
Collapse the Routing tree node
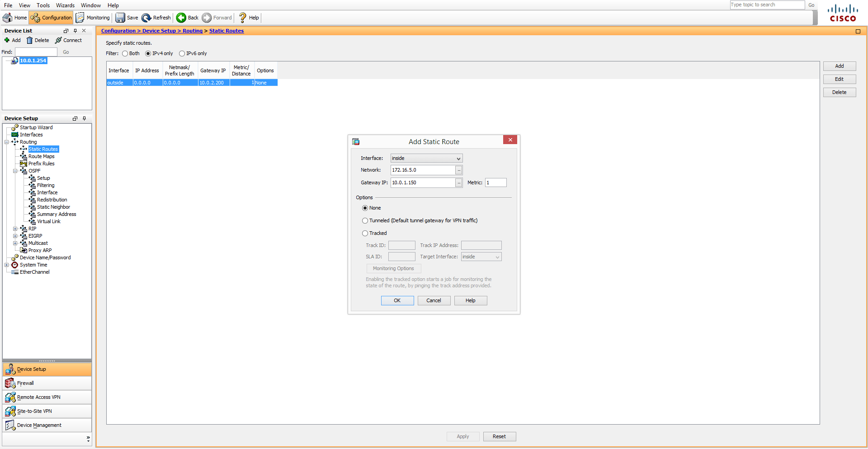coord(7,142)
